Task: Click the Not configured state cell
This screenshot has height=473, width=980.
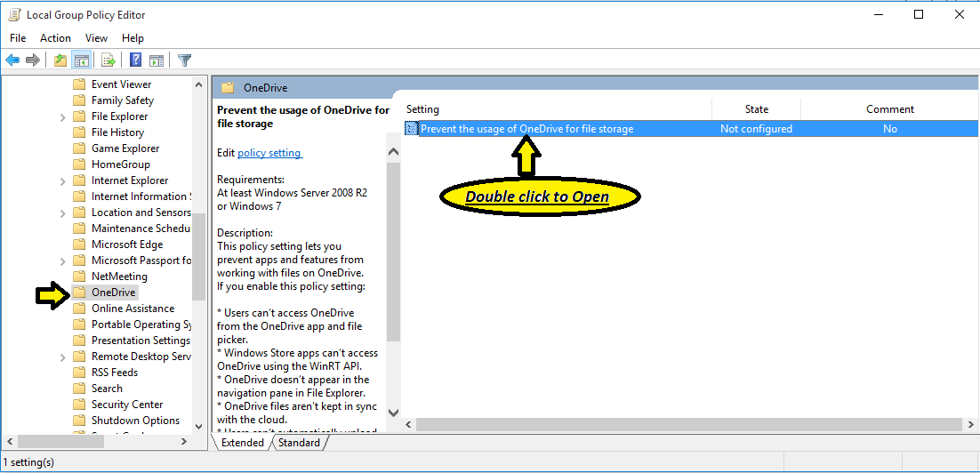Action: (x=756, y=129)
